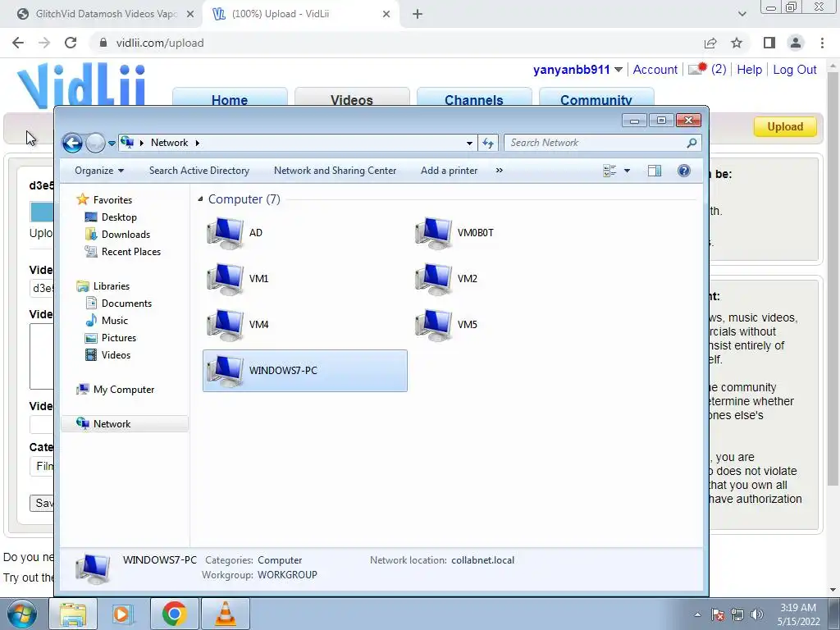Click the Log Out link
The image size is (840, 630).
click(794, 70)
